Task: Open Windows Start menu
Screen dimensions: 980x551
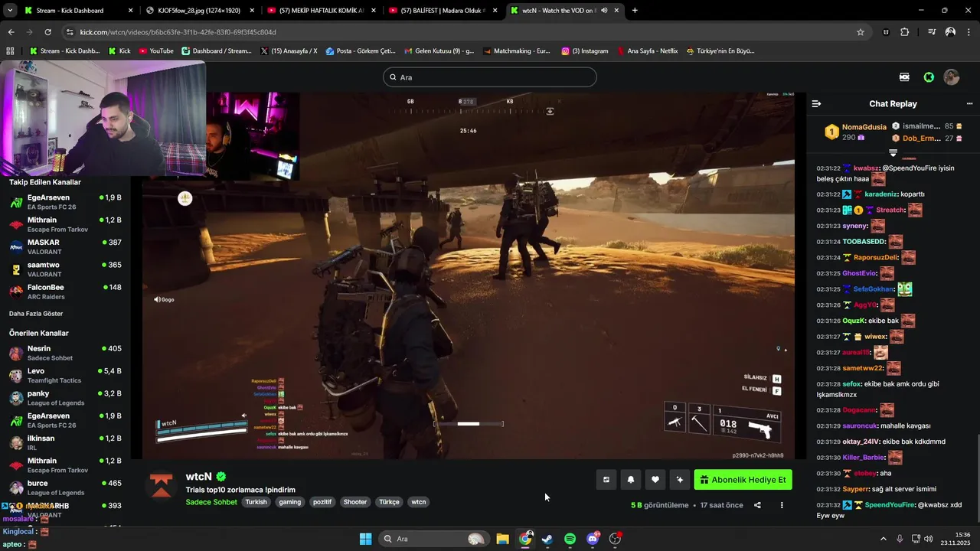Action: [x=366, y=539]
